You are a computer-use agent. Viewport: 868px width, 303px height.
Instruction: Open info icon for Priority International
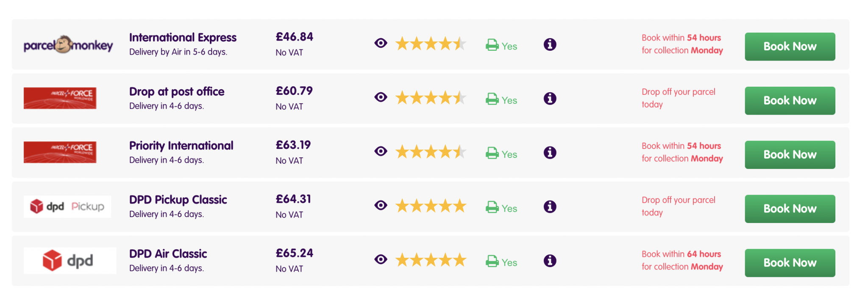pos(550,153)
